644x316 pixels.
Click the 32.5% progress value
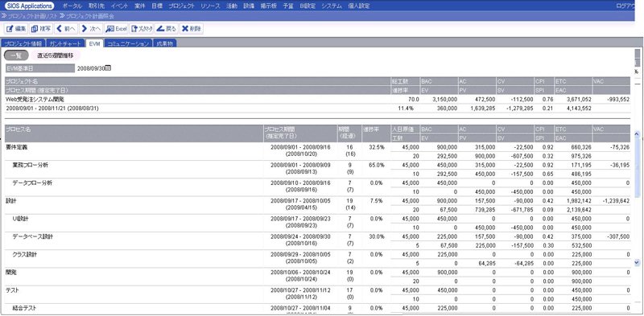(x=377, y=147)
